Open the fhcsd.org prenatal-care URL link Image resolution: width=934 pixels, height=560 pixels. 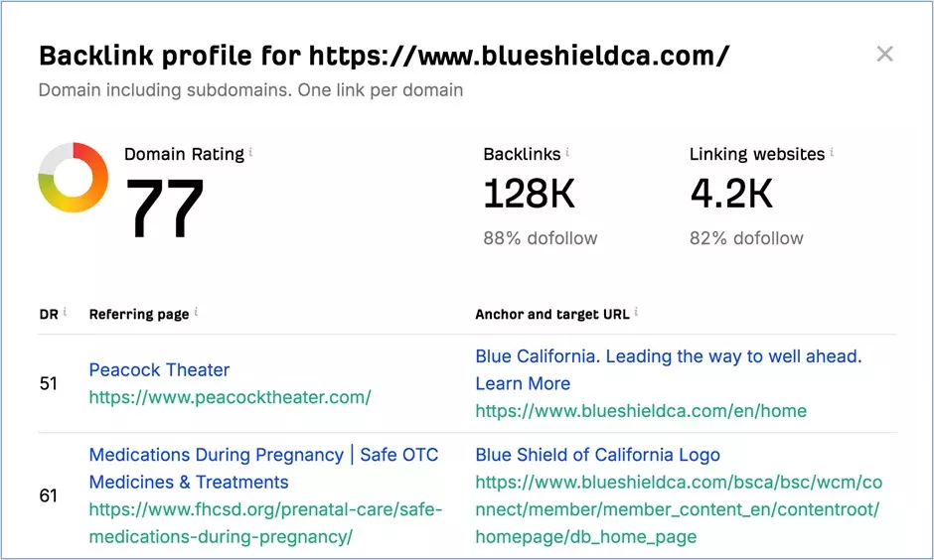click(x=265, y=523)
